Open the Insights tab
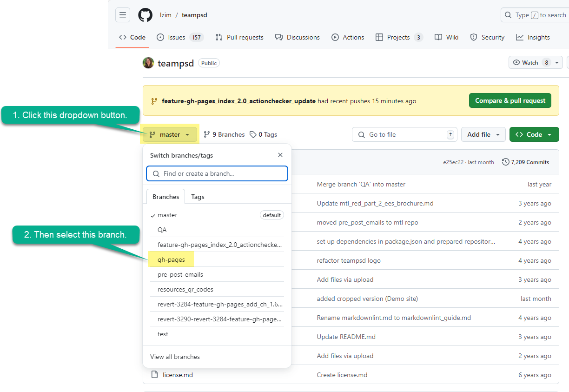 [x=533, y=37]
